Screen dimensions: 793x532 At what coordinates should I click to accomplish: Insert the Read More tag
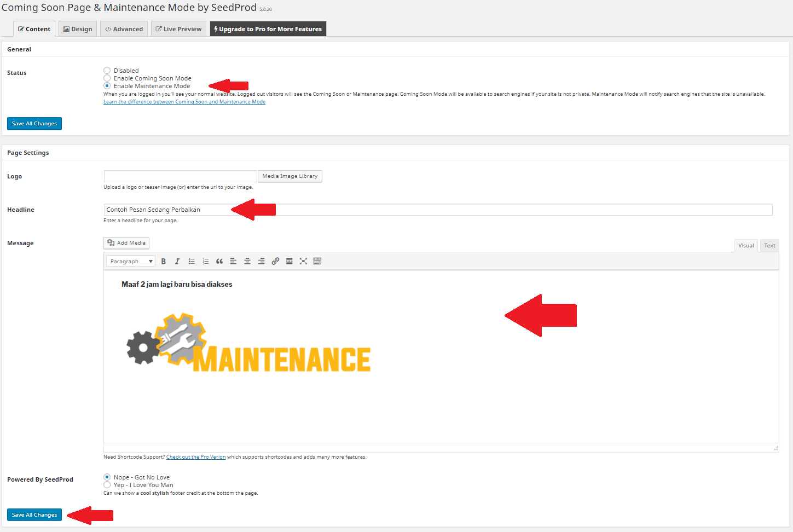[289, 261]
